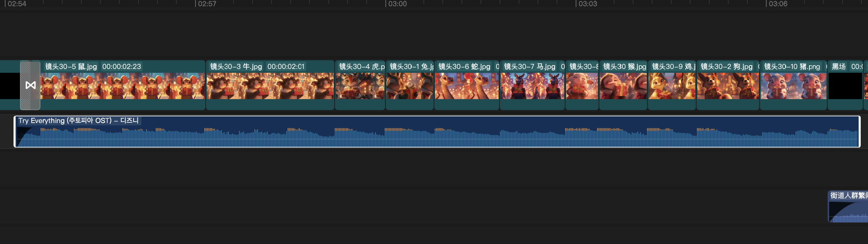Select the 镜头30-10 猪.png clip
Viewport: 868px width, 244px height.
tap(793, 85)
